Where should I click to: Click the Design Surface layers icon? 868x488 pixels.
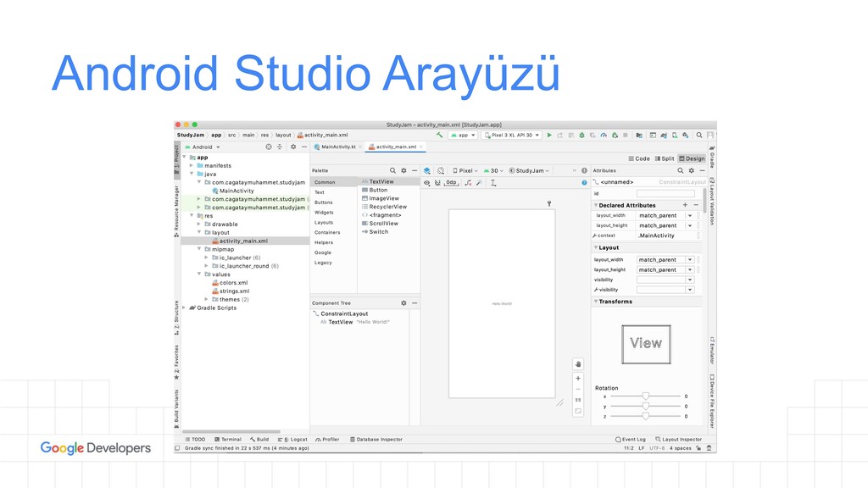[x=427, y=170]
